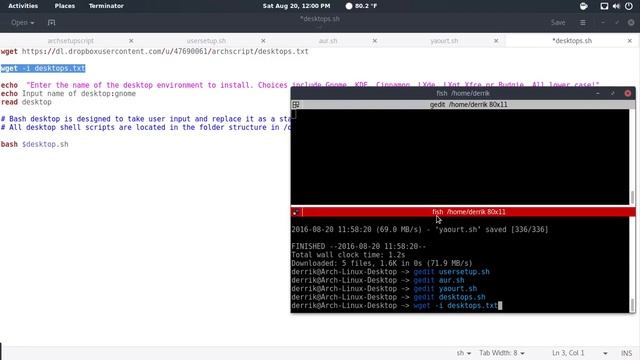Open the Tab Width: 8 dropdown
The image size is (640, 360).
(x=502, y=353)
